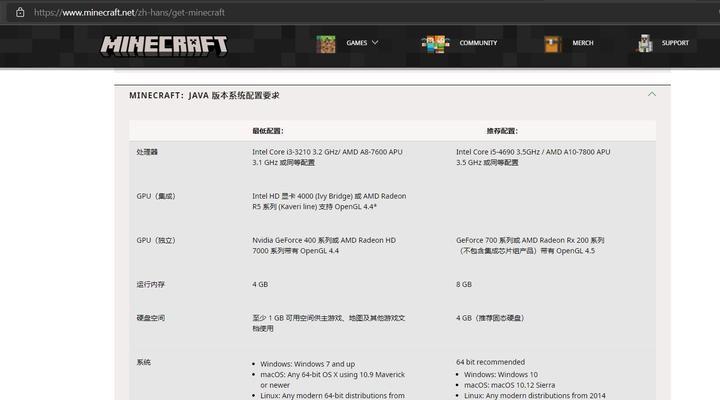Click the '4 GB（推荐固态硬盘）' storage cell

tap(490, 318)
